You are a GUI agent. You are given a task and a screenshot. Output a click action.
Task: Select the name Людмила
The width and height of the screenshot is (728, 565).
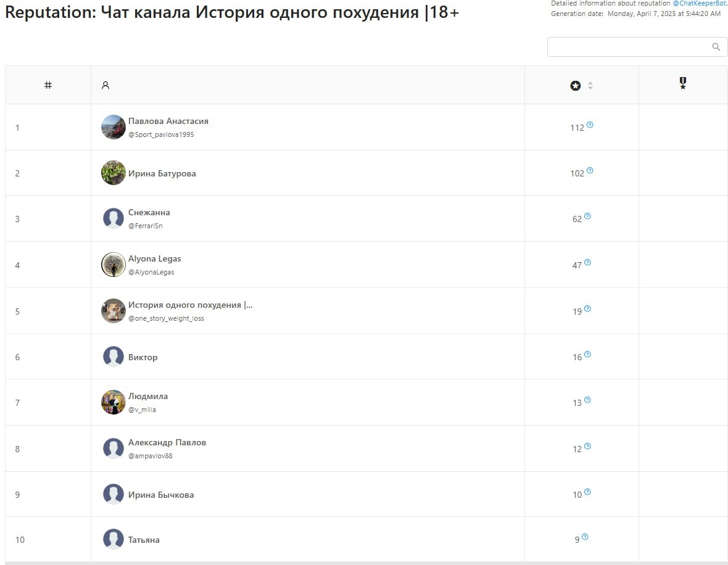click(x=148, y=397)
